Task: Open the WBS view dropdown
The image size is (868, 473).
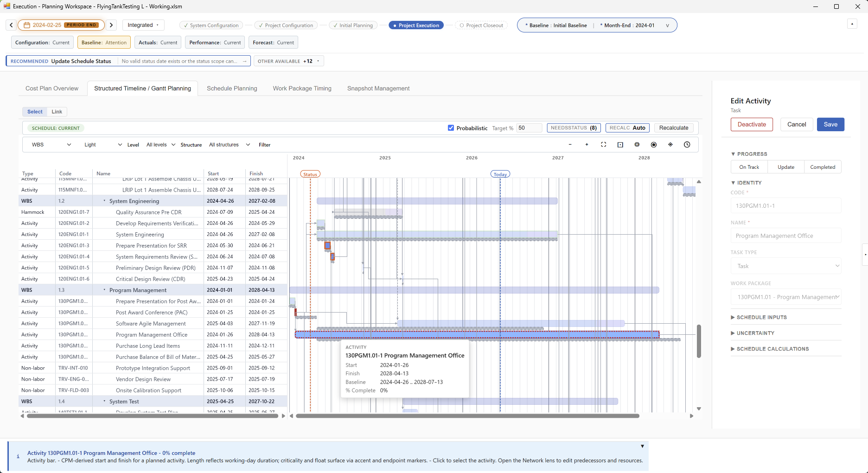Action: pyautogui.click(x=51, y=145)
